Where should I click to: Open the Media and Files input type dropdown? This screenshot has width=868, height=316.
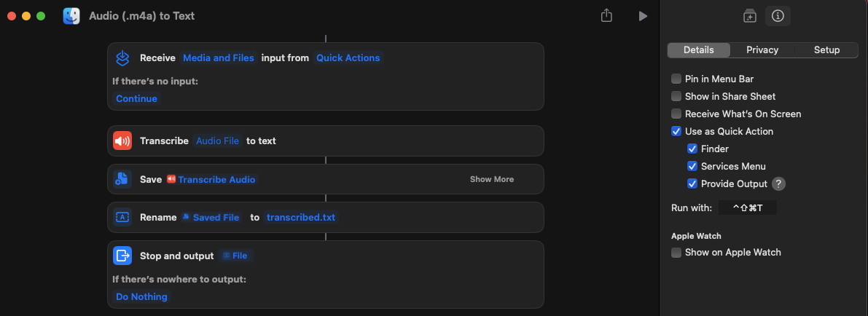[217, 58]
